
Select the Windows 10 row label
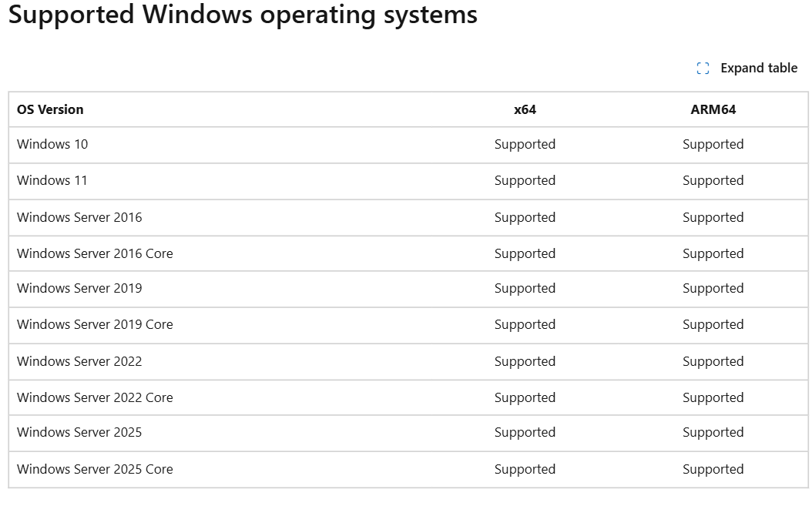click(x=52, y=145)
